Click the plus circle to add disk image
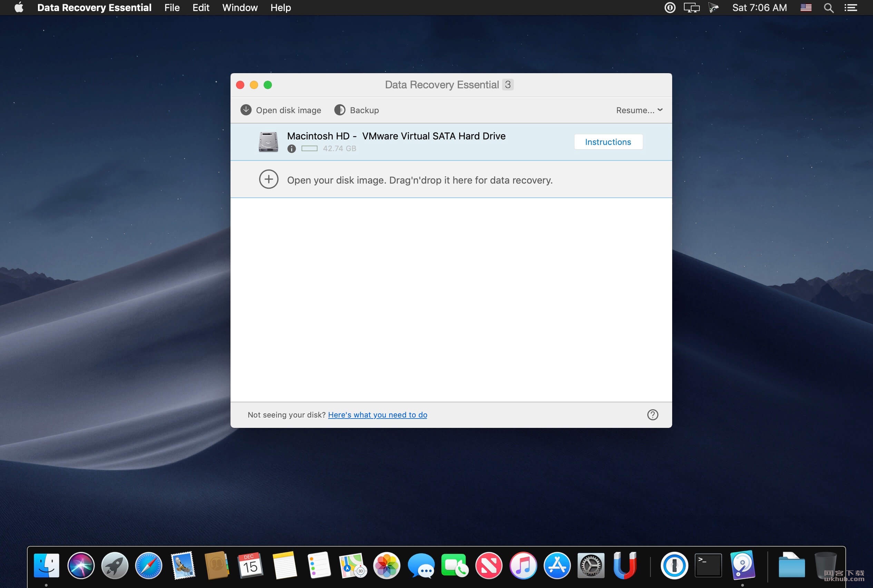The image size is (873, 588). pyautogui.click(x=268, y=179)
